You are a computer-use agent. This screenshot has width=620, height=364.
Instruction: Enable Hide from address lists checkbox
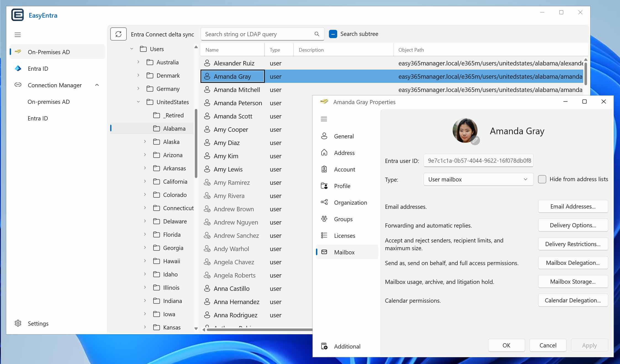[542, 179]
